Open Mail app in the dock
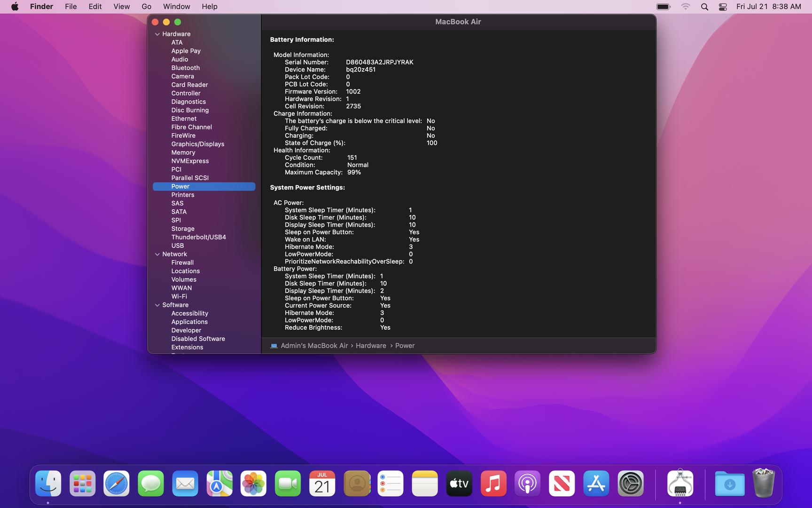This screenshot has width=812, height=508. 185,484
